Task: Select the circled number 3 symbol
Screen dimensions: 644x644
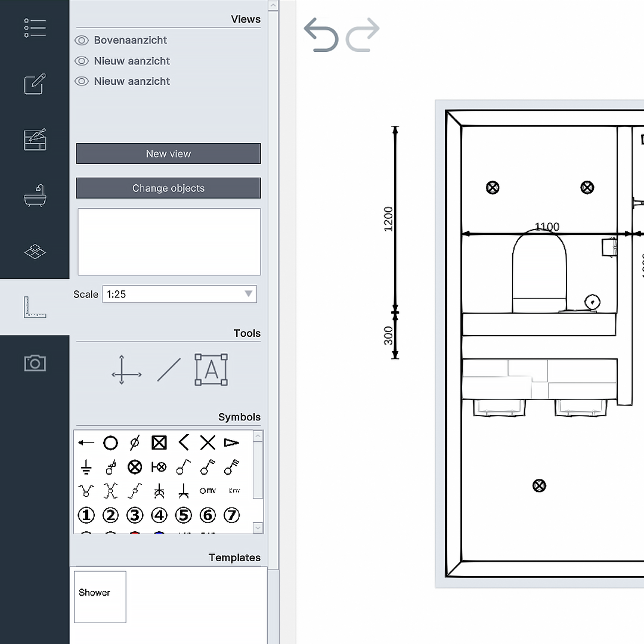Action: 134,515
